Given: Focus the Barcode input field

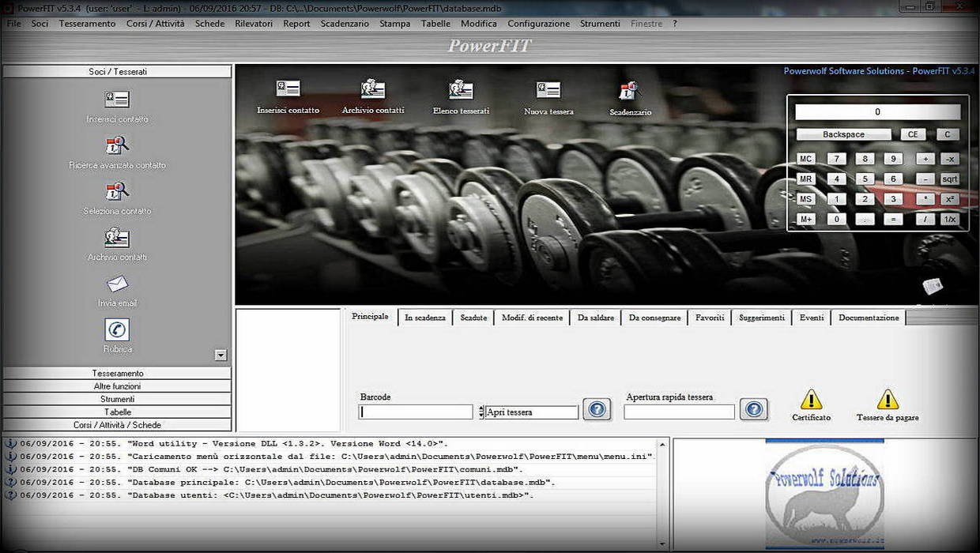Looking at the screenshot, I should coord(416,412).
